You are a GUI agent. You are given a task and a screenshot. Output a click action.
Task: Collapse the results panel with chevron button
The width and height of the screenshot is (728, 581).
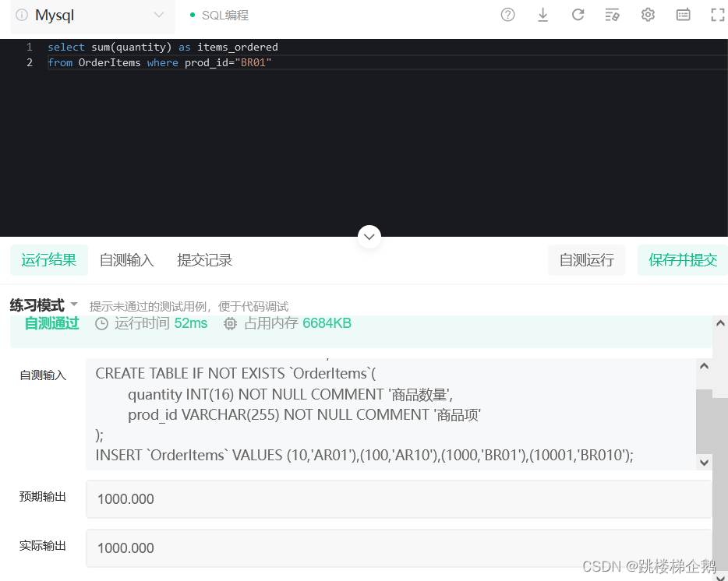369,237
